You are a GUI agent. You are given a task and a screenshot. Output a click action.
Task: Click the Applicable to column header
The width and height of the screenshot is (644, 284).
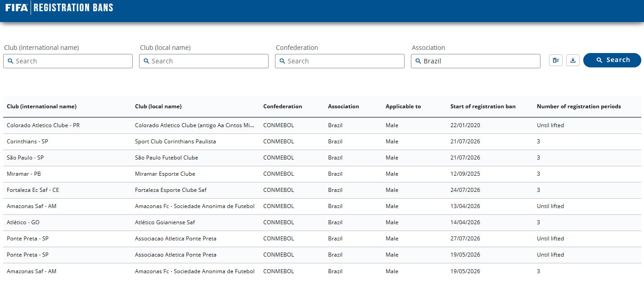[403, 106]
